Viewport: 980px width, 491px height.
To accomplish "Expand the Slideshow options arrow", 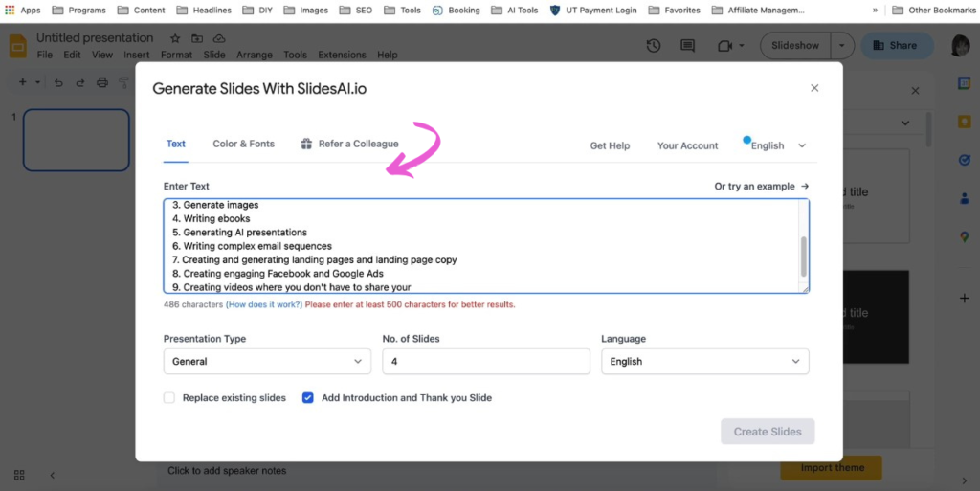I will (x=842, y=46).
